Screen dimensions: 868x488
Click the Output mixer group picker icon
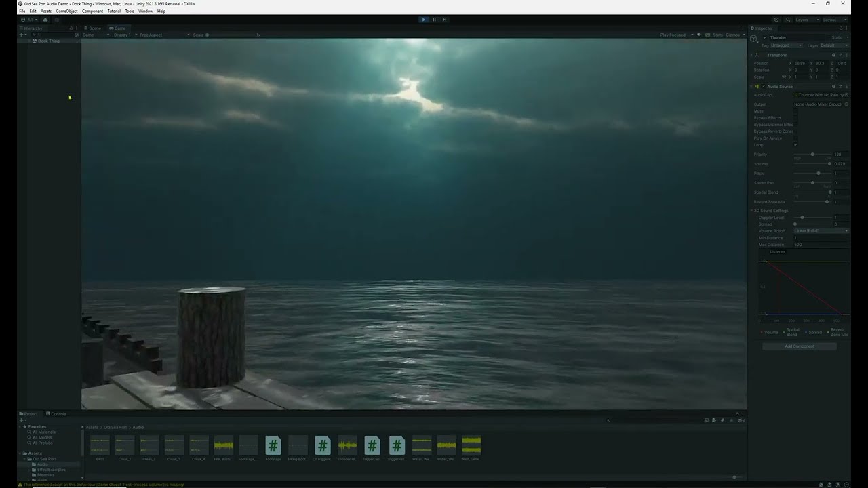click(x=846, y=104)
